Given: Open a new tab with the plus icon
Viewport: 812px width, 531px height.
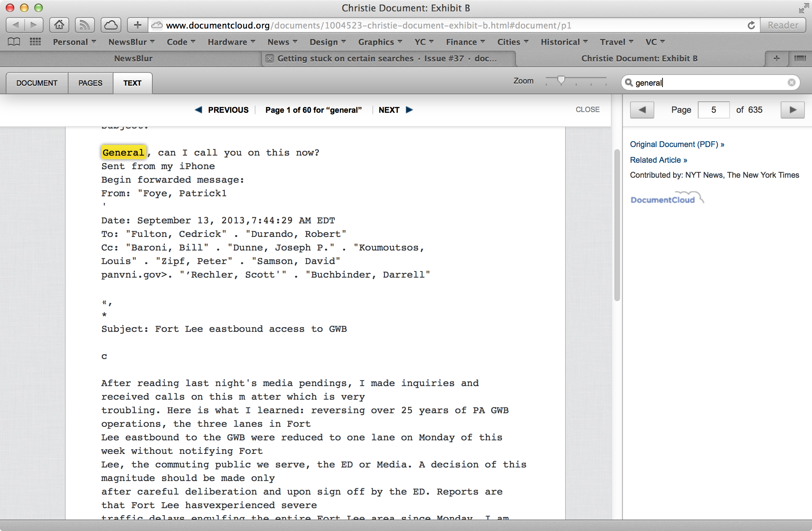Looking at the screenshot, I should coord(776,59).
